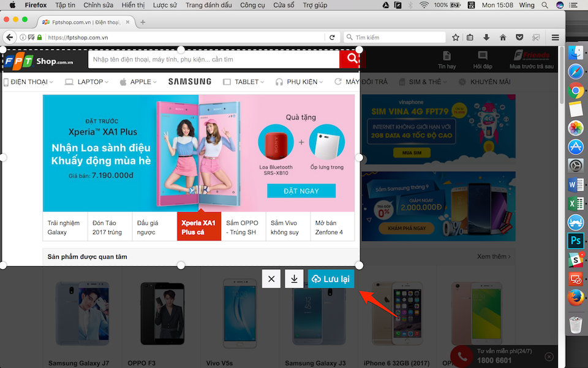Open the Tin hay news icon
The height and width of the screenshot is (368, 588).
pos(447,60)
